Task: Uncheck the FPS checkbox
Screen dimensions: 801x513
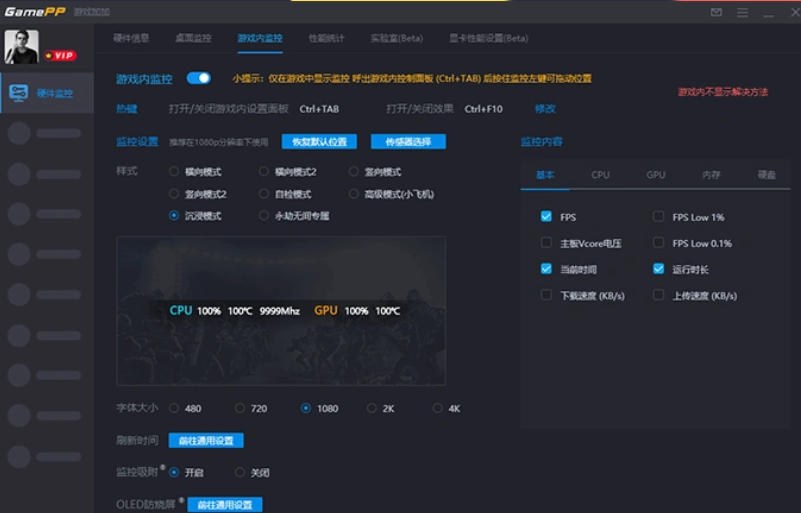Action: pyautogui.click(x=546, y=217)
